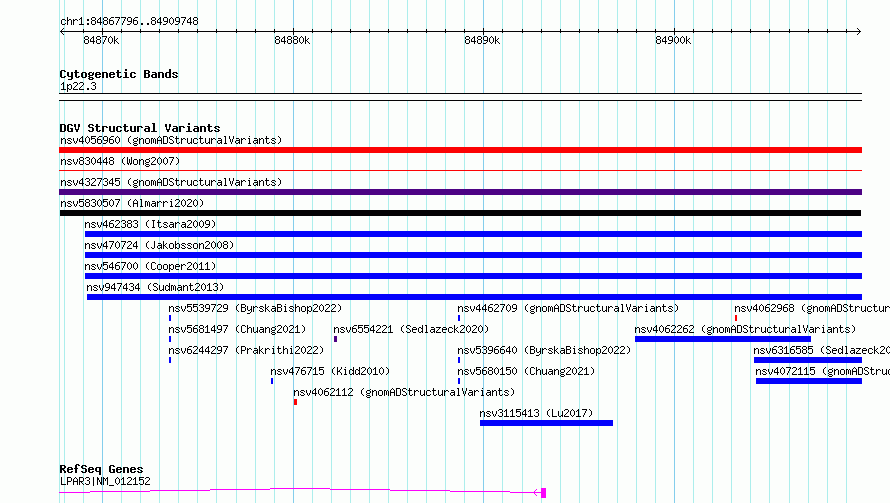
Task: Click the blue nsv947434 variant bar
Action: tap(475, 297)
